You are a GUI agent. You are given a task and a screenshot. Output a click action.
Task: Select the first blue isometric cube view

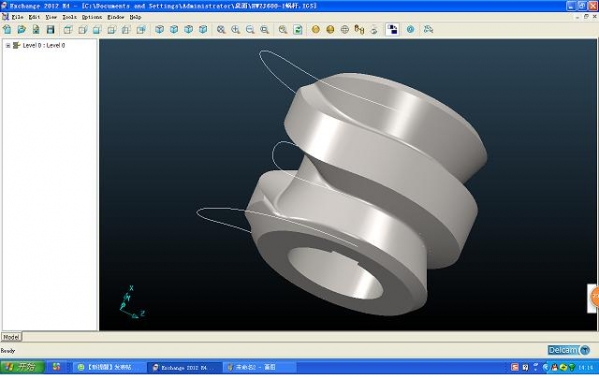tap(159, 29)
